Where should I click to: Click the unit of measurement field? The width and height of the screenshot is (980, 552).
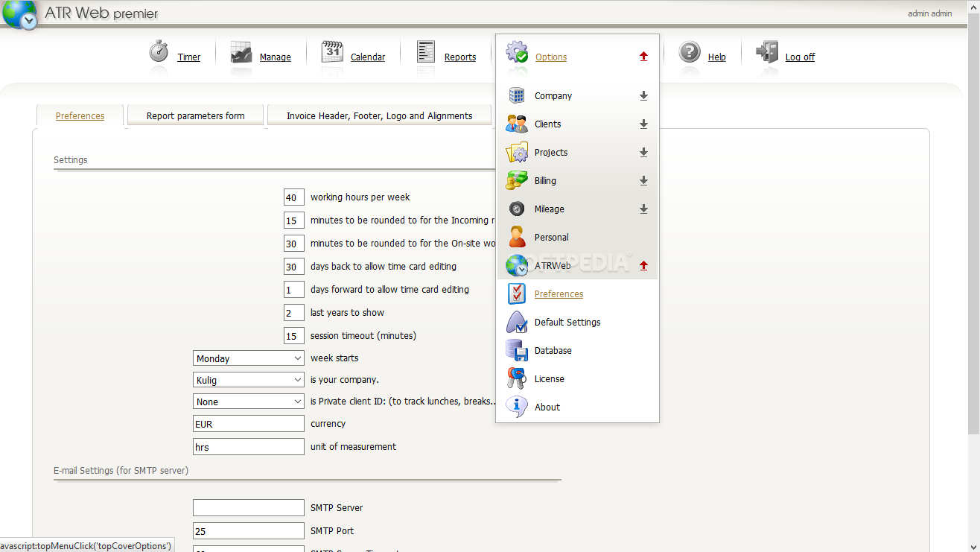[249, 447]
